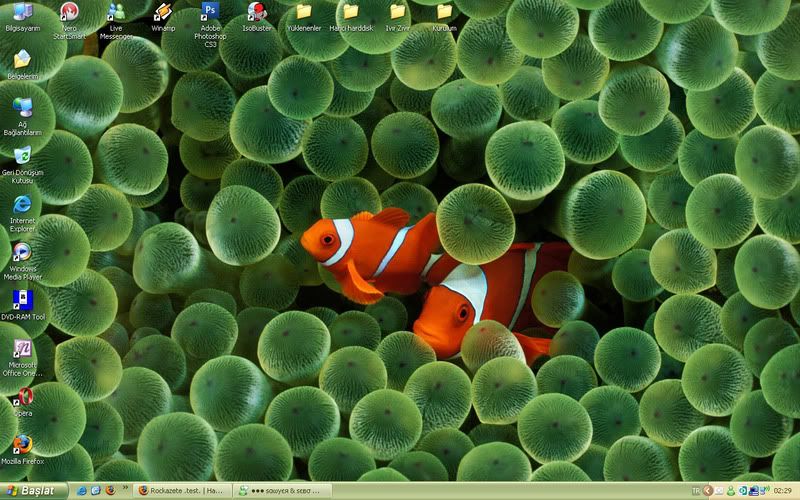Open Mozilla Firefox desktop shortcut
800x500 pixels.
coord(22,444)
